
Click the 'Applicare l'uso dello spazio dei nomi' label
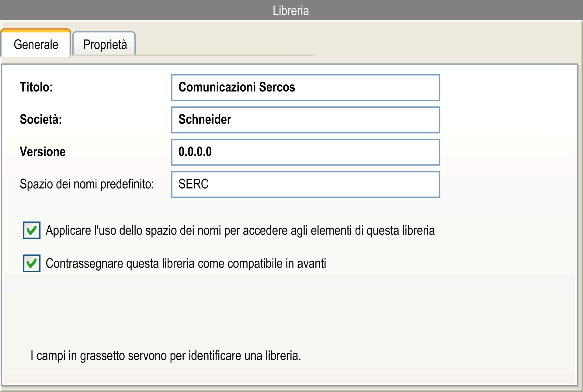[240, 231]
